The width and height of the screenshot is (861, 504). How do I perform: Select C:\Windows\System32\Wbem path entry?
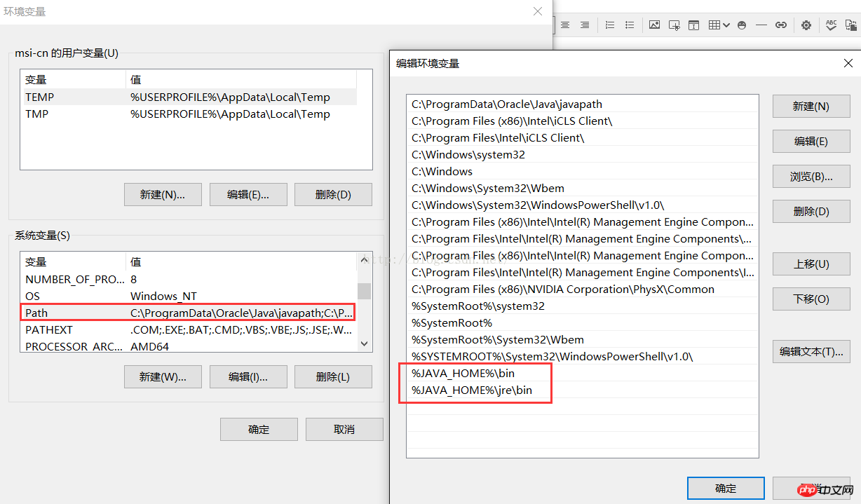[582, 188]
